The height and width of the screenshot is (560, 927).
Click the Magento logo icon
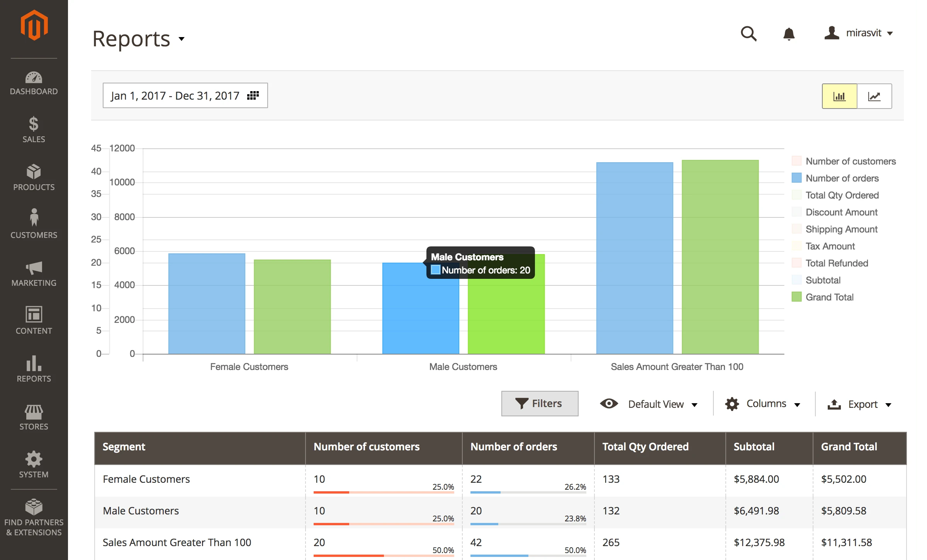coord(34,25)
